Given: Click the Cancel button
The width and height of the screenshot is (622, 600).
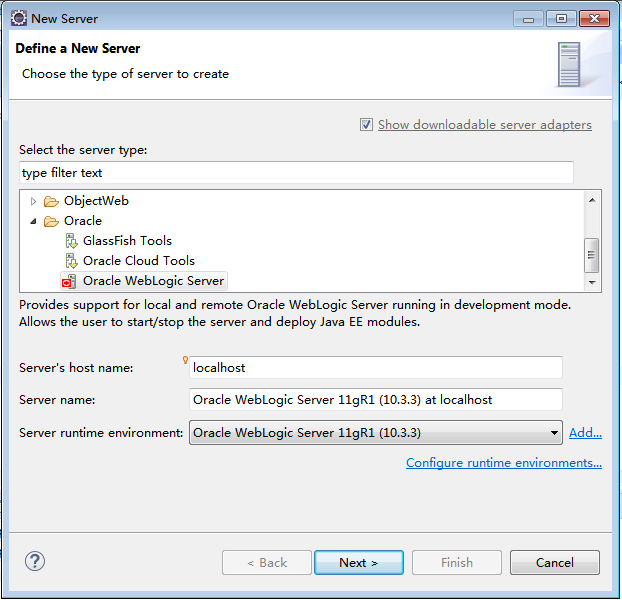Looking at the screenshot, I should point(555,562).
